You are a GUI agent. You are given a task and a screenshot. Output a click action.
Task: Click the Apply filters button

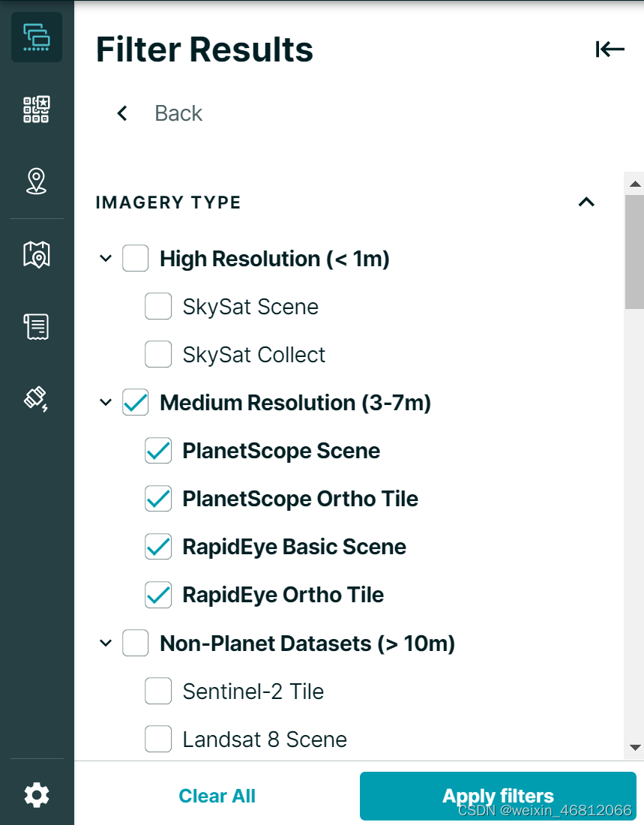tap(498, 796)
